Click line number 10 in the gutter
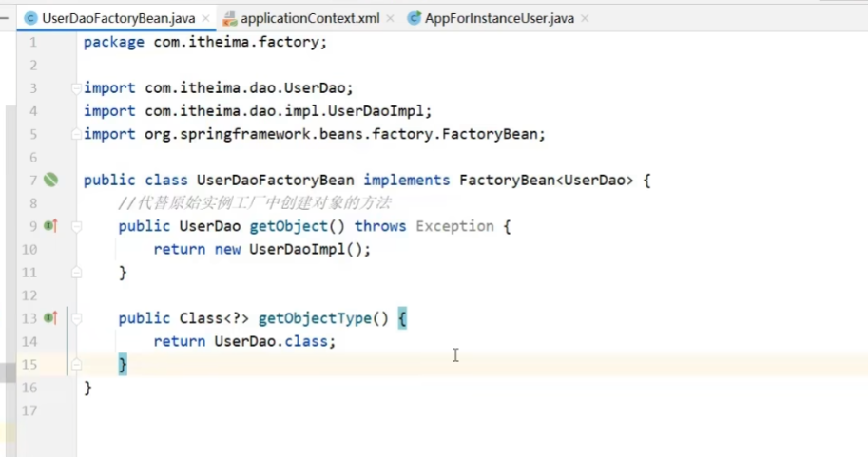 coord(29,250)
